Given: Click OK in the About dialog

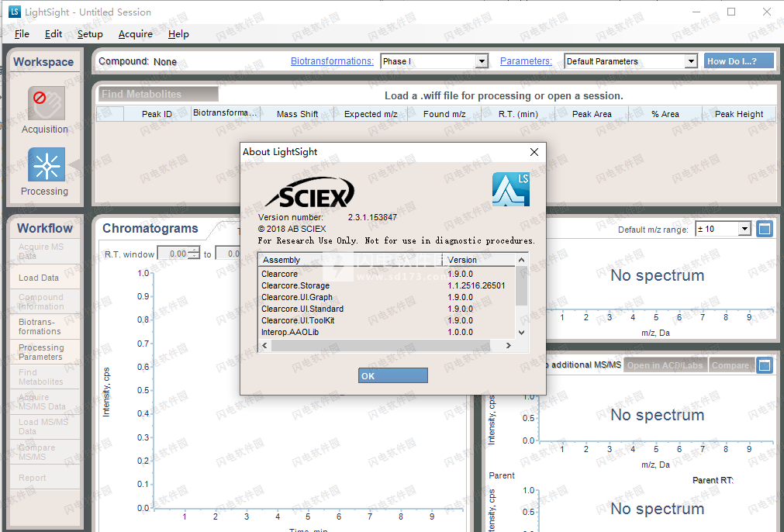Looking at the screenshot, I should (393, 375).
